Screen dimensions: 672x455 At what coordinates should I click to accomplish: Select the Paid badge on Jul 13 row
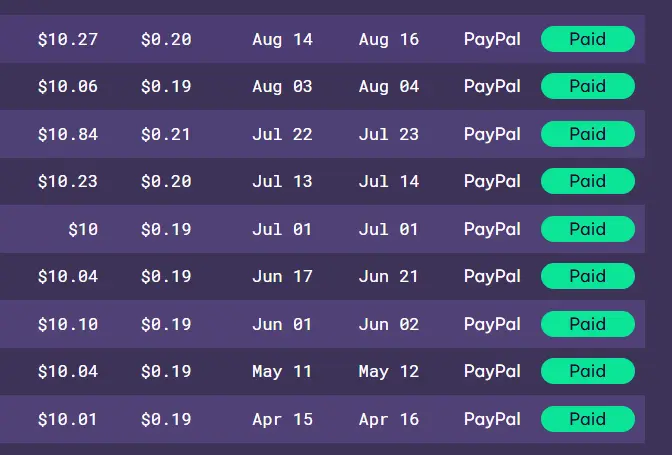click(x=588, y=181)
